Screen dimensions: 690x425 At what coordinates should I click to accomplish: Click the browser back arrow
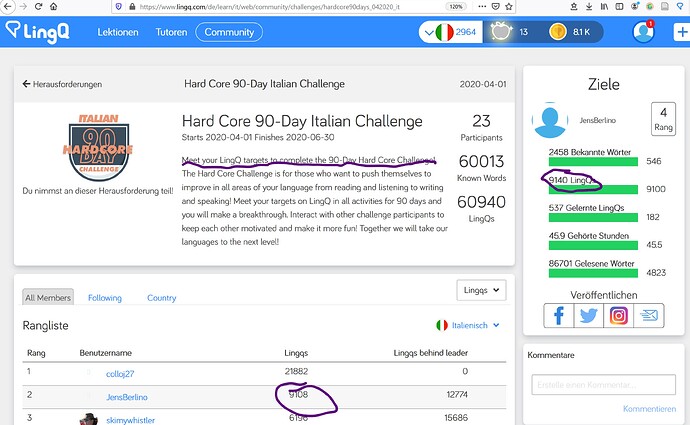(7, 6)
